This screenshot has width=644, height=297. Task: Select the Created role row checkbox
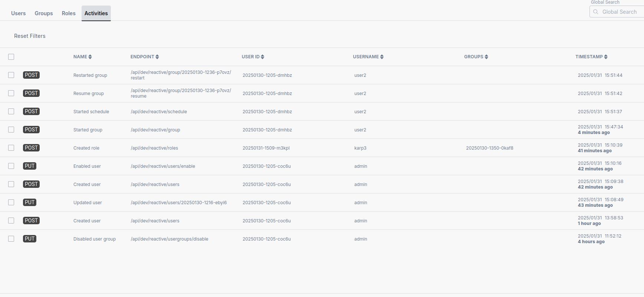pyautogui.click(x=11, y=148)
